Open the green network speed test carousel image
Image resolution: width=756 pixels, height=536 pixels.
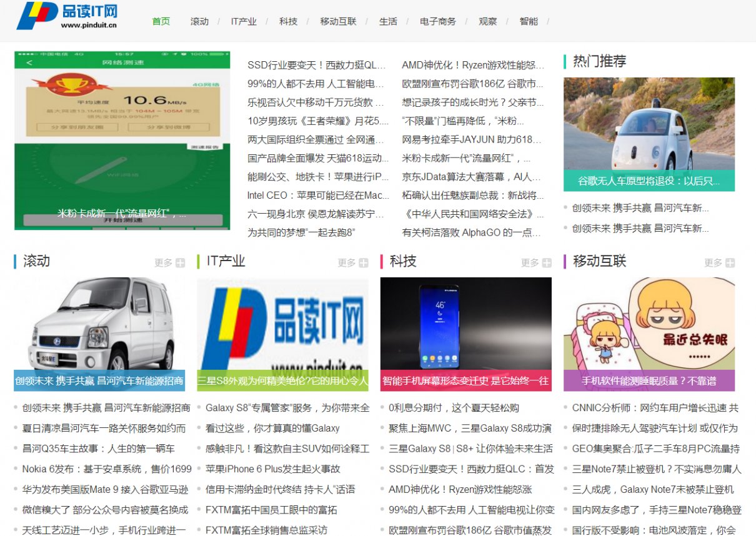coord(122,141)
